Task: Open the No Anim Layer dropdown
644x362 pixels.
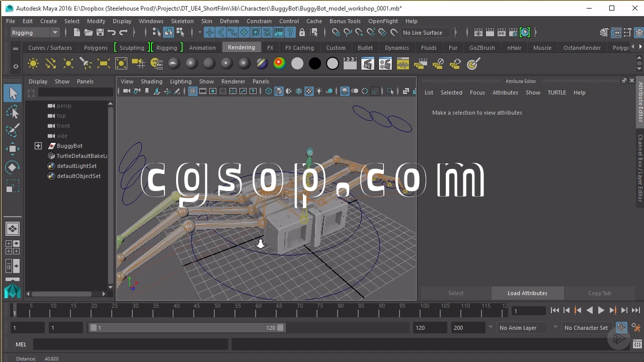Action: pos(522,328)
